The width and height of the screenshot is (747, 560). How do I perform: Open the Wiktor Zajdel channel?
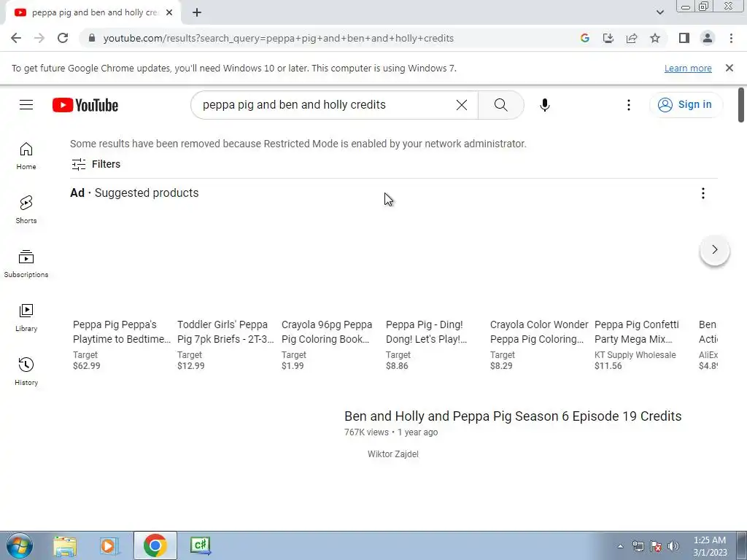click(x=392, y=454)
